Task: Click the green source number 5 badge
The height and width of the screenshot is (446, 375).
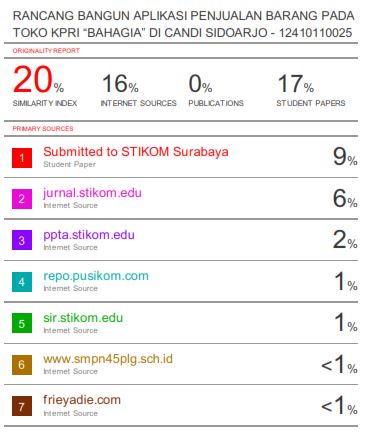Action: click(x=22, y=323)
